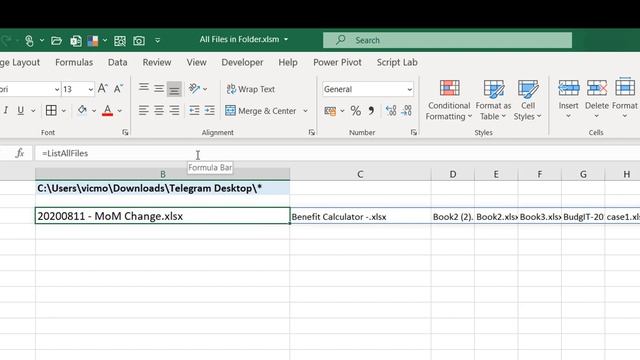The height and width of the screenshot is (360, 640).
Task: Toggle italic formatting
Action: point(6,110)
